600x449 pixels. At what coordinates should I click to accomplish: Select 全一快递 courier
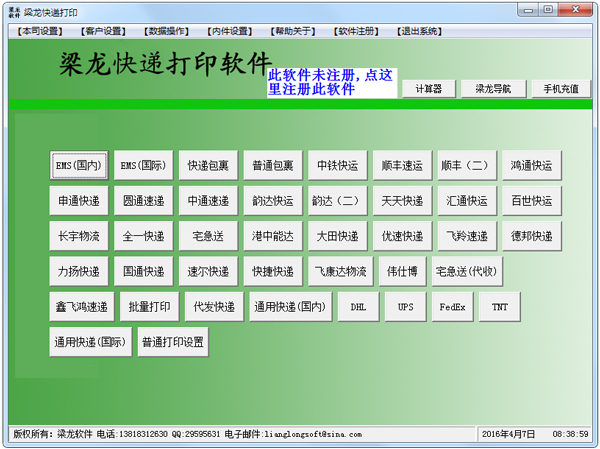coord(143,236)
